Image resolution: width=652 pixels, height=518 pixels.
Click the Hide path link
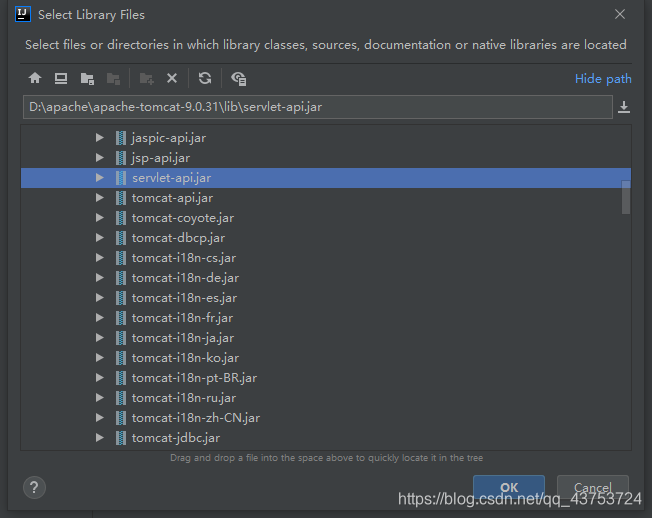[x=603, y=79]
